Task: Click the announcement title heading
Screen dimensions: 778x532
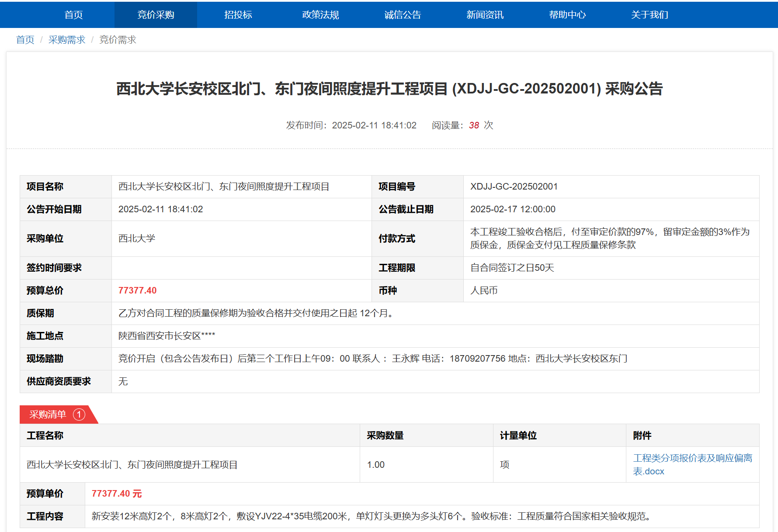Action: (389, 89)
